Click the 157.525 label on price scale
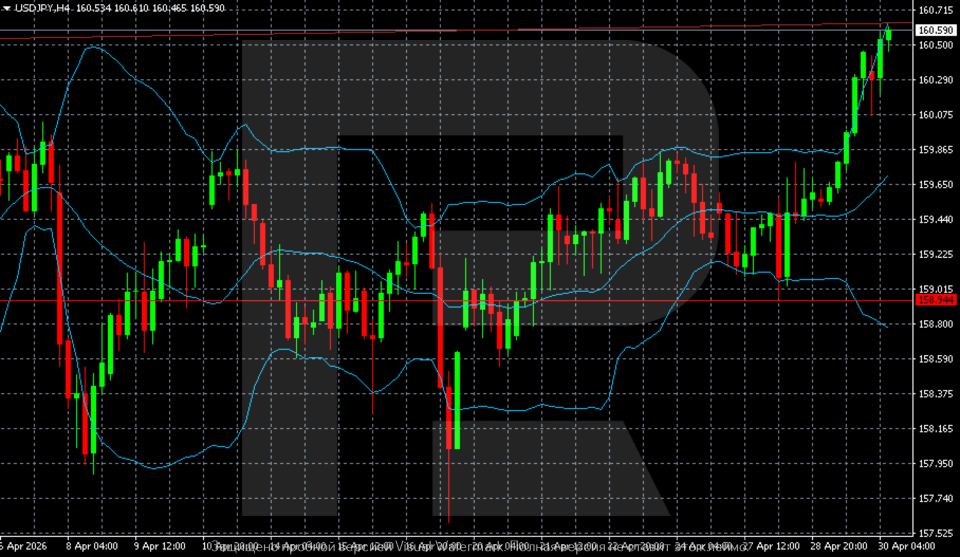 pos(934,533)
